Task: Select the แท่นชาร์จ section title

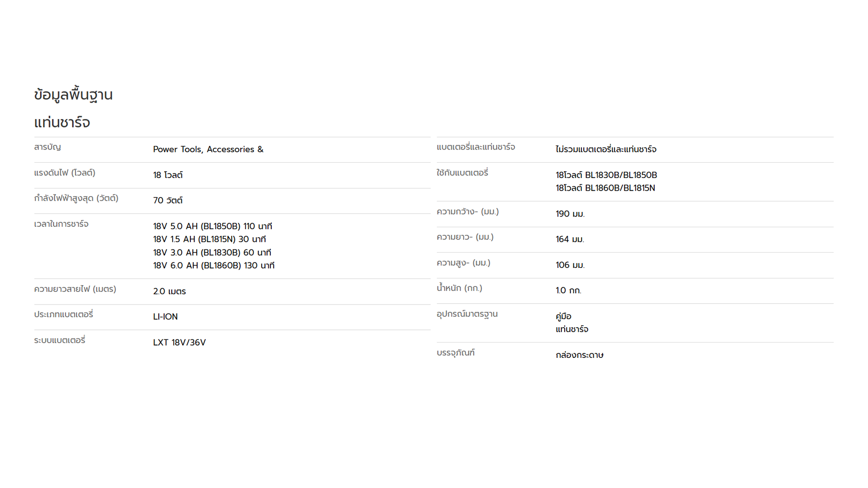Action: (62, 122)
